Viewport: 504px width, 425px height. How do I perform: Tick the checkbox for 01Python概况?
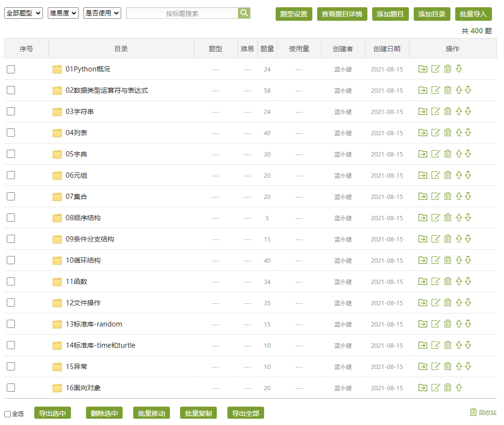tap(11, 69)
